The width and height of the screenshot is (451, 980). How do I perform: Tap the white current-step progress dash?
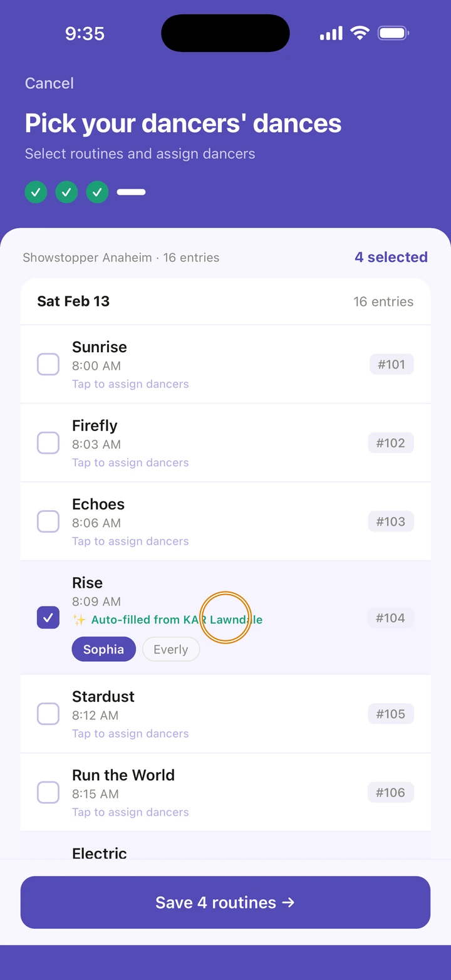pos(131,192)
